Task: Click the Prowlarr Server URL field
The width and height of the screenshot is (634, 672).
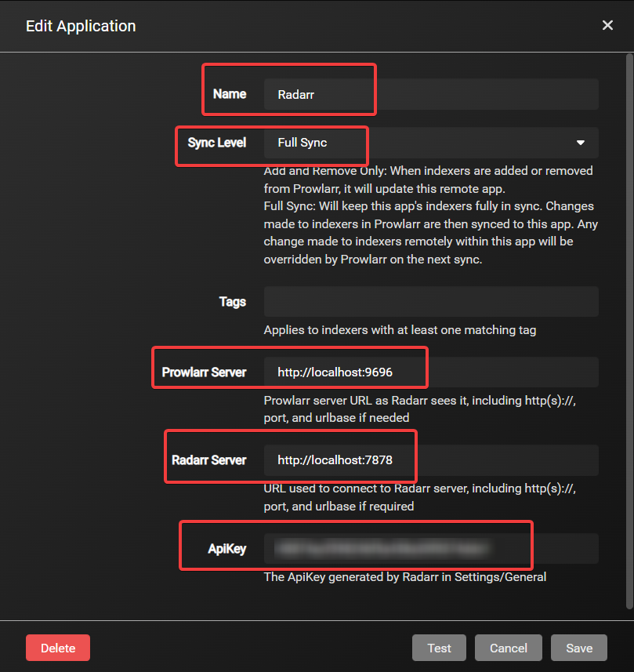Action: tap(431, 372)
